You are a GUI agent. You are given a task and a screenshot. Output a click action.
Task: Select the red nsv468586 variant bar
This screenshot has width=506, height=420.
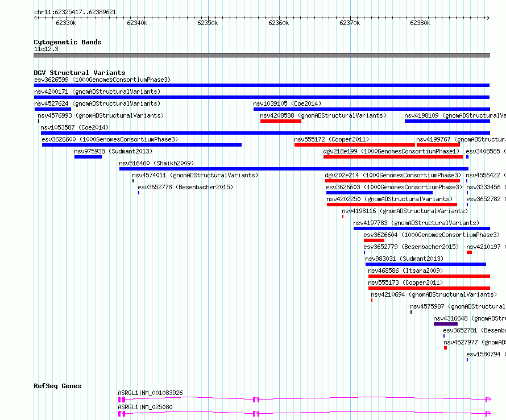(x=429, y=276)
